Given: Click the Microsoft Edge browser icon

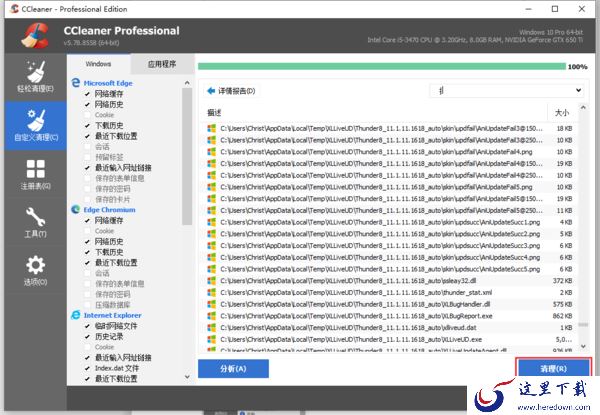Looking at the screenshot, I should click(76, 83).
